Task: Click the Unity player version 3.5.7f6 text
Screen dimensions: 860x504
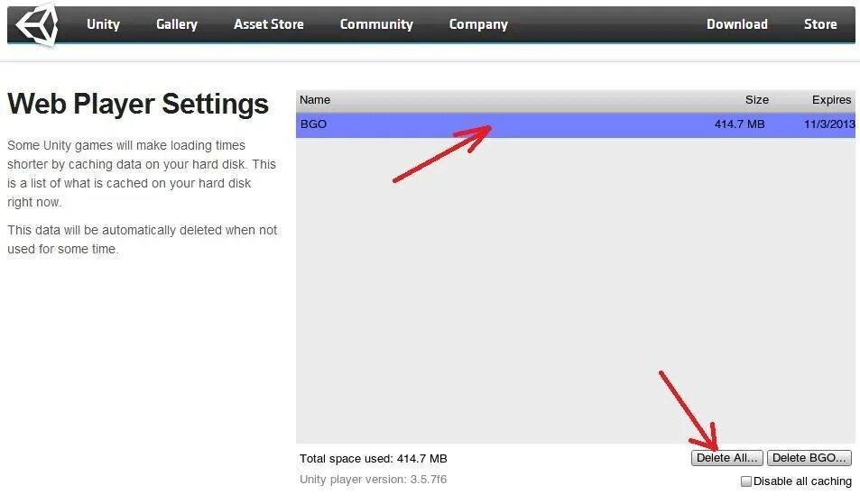Action: (373, 480)
